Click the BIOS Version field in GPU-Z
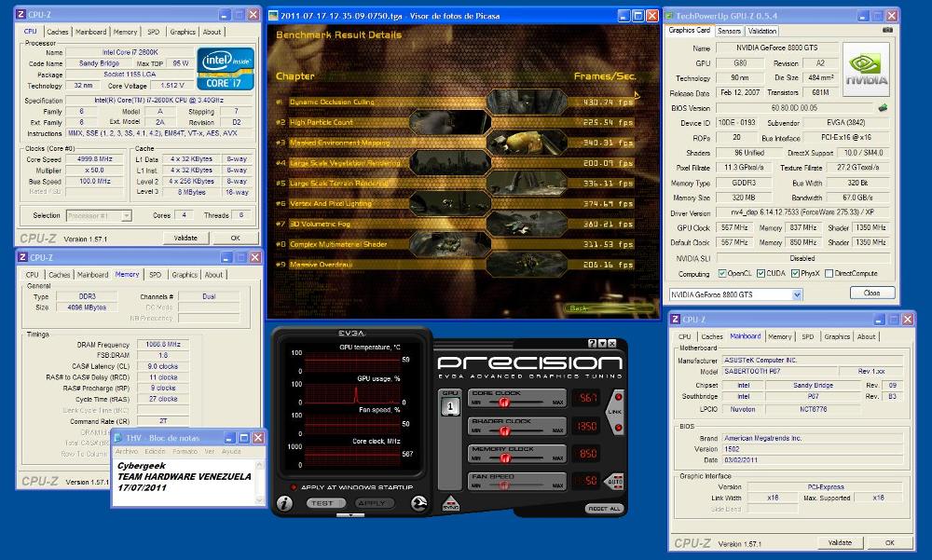Image resolution: width=932 pixels, height=560 pixels. click(795, 107)
